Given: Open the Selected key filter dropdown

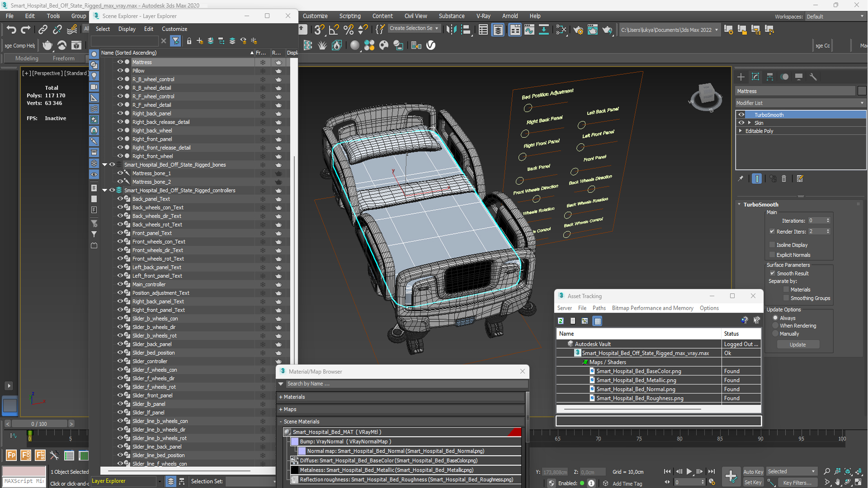Looking at the screenshot, I should click(792, 471).
